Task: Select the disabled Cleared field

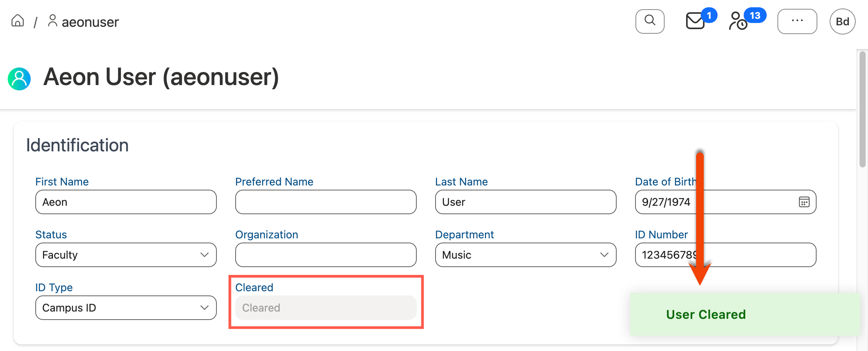Action: pos(326,307)
